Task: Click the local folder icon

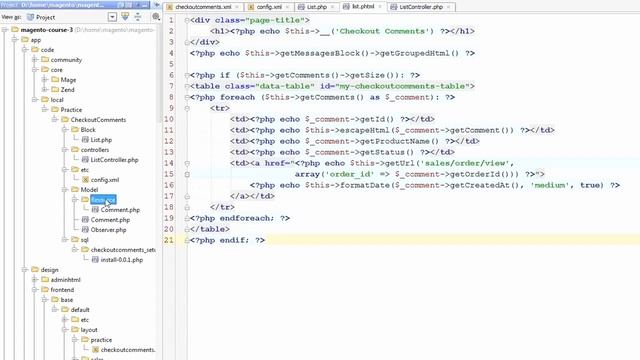Action: click(x=45, y=100)
